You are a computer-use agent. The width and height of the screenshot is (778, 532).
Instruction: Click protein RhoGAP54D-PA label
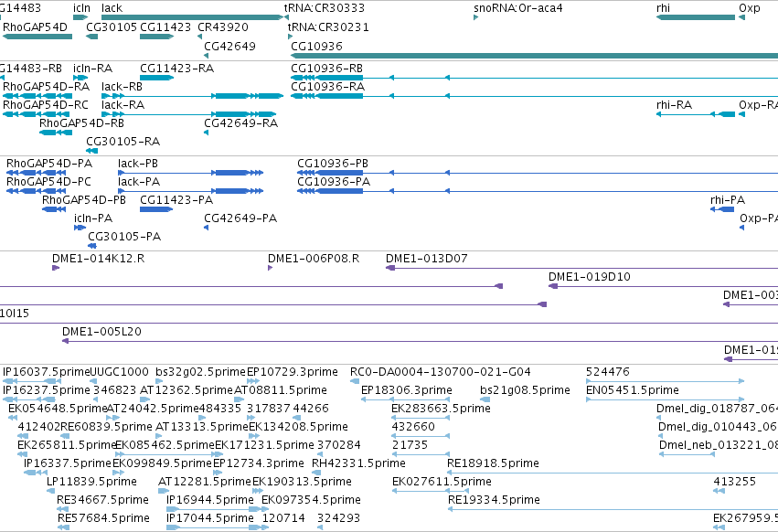tap(49, 164)
